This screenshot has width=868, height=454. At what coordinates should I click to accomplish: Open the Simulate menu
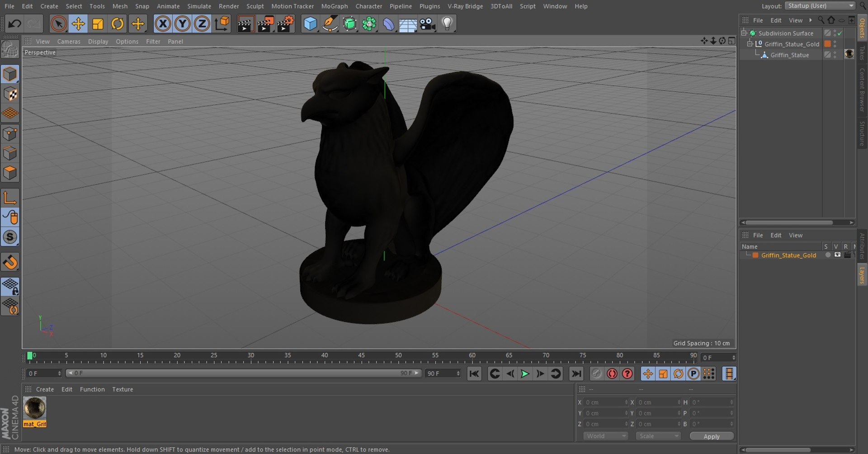[x=199, y=6]
